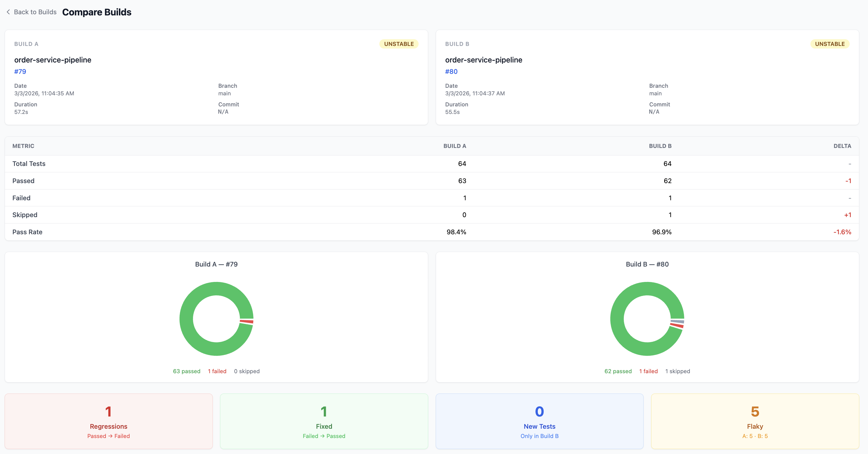Click the DELTA column header
Viewport: 868px width, 454px height.
[842, 146]
